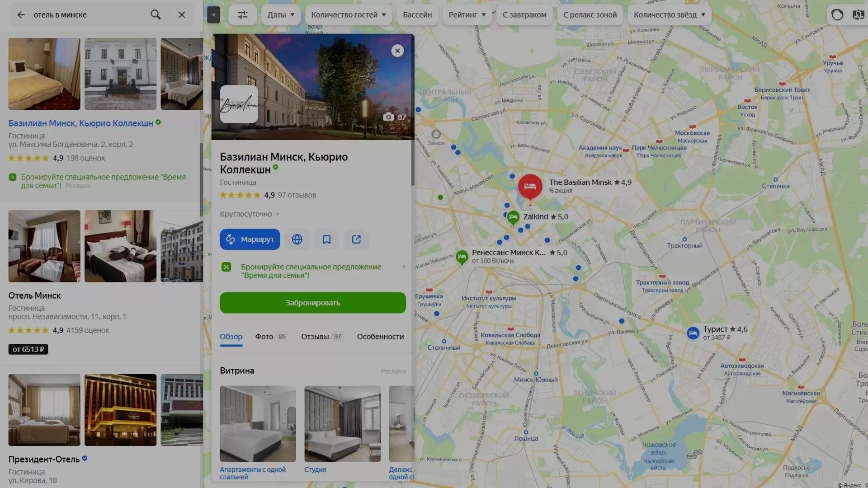
Task: Save the hotel with the bookmark icon
Action: pyautogui.click(x=326, y=239)
